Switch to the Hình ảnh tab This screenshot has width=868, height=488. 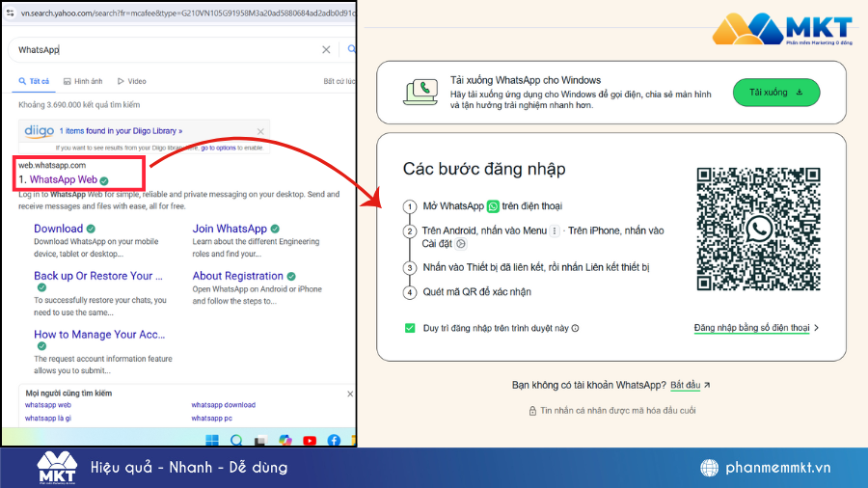click(x=83, y=82)
